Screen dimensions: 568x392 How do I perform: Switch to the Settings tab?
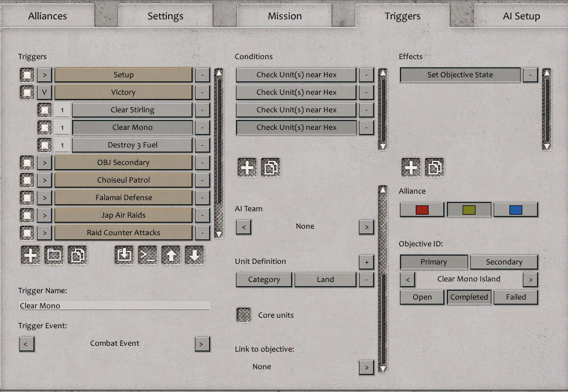point(166,16)
